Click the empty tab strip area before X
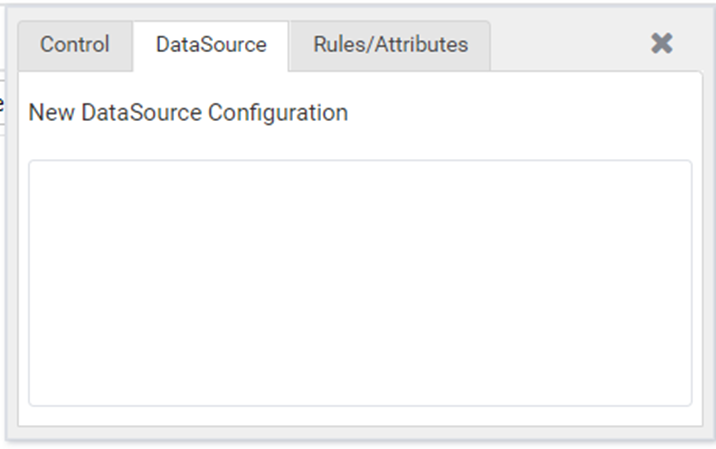The height and width of the screenshot is (449, 716). click(569, 46)
